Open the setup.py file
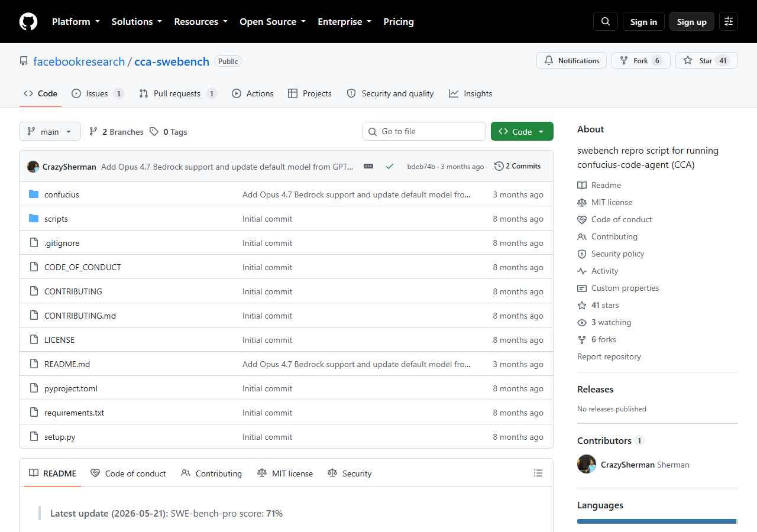Viewport: 757px width, 532px height. 60,437
